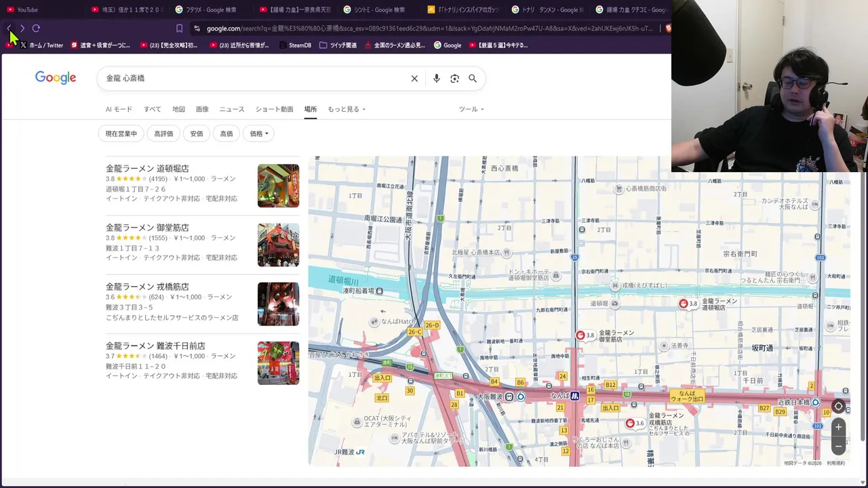Switch to the すべて search tab
Image resolution: width=868 pixels, height=488 pixels.
[152, 109]
